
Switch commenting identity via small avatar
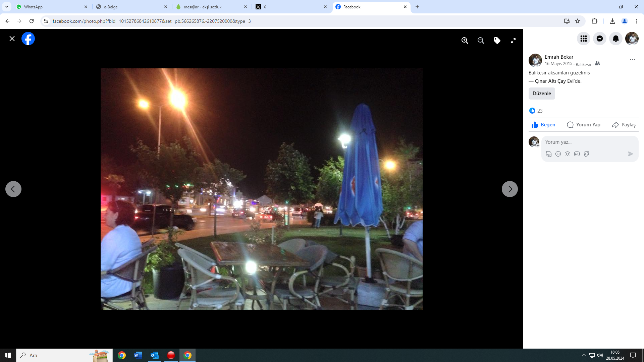click(x=534, y=142)
